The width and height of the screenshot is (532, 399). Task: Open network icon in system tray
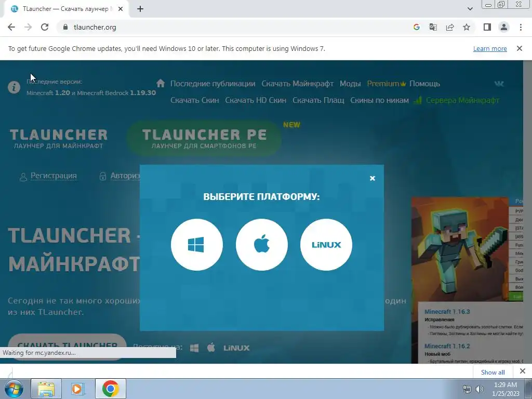click(467, 389)
